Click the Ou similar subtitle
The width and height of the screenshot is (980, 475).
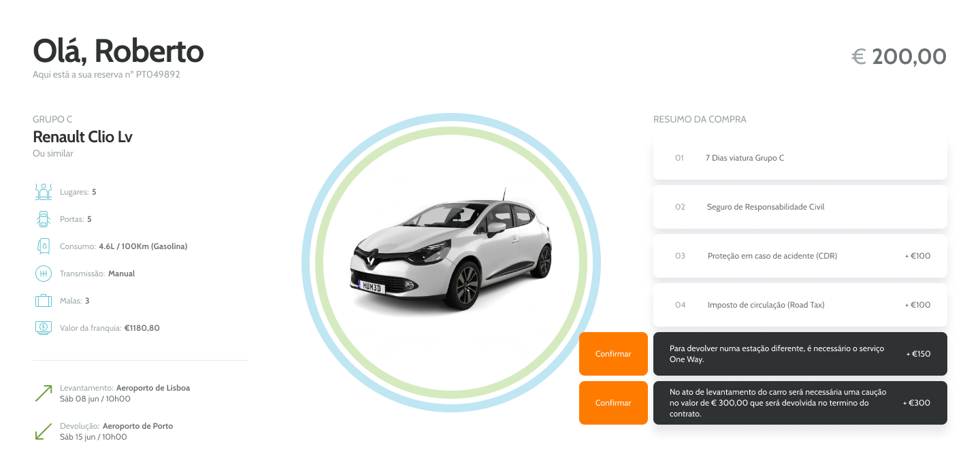53,154
